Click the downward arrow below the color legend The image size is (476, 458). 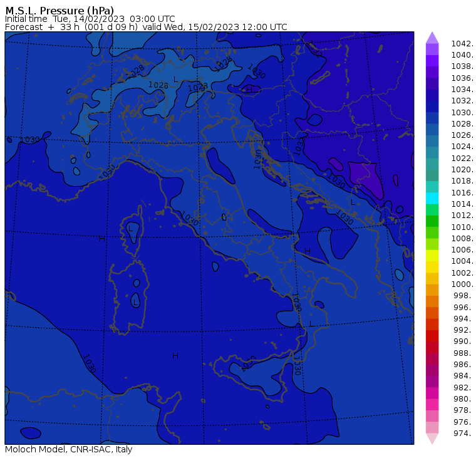click(x=432, y=439)
